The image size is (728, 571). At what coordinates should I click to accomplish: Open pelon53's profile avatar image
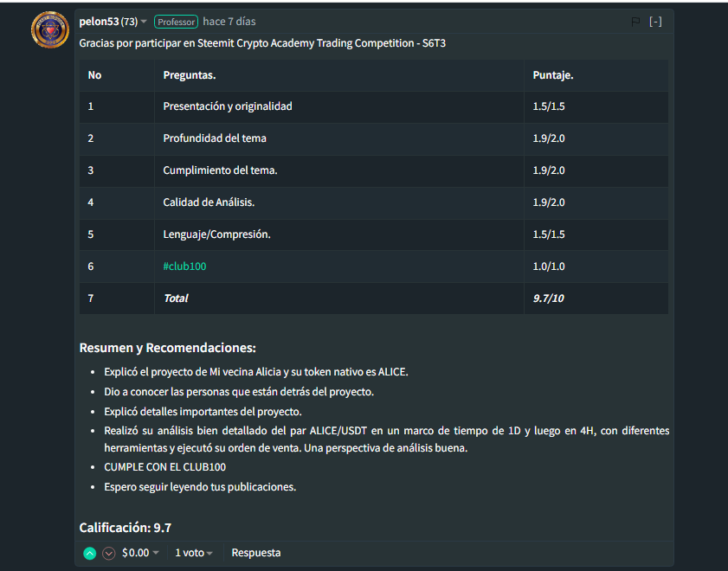50,30
